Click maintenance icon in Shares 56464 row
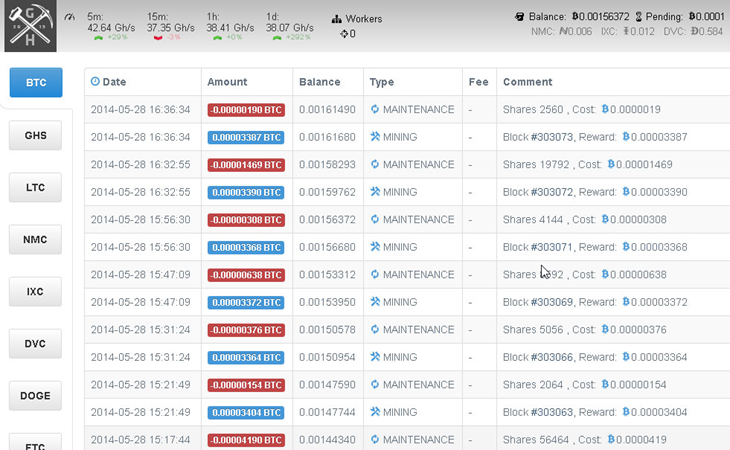Viewport: 730px width, 450px height. (375, 439)
